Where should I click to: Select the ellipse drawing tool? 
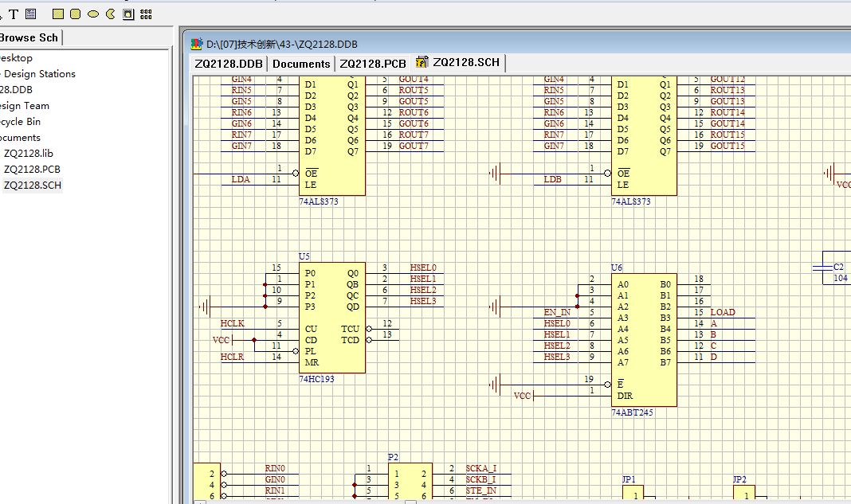[93, 14]
